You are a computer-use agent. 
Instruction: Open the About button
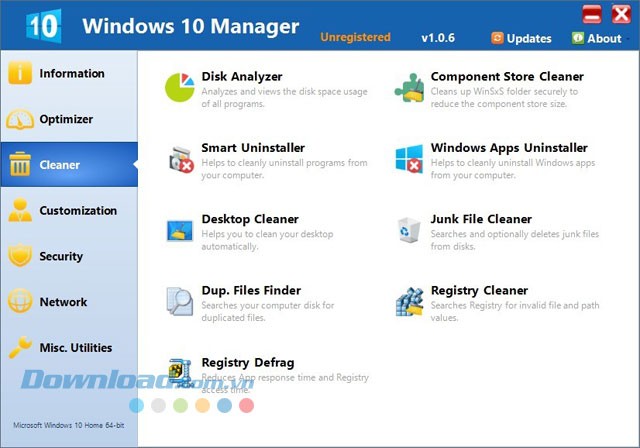click(596, 38)
